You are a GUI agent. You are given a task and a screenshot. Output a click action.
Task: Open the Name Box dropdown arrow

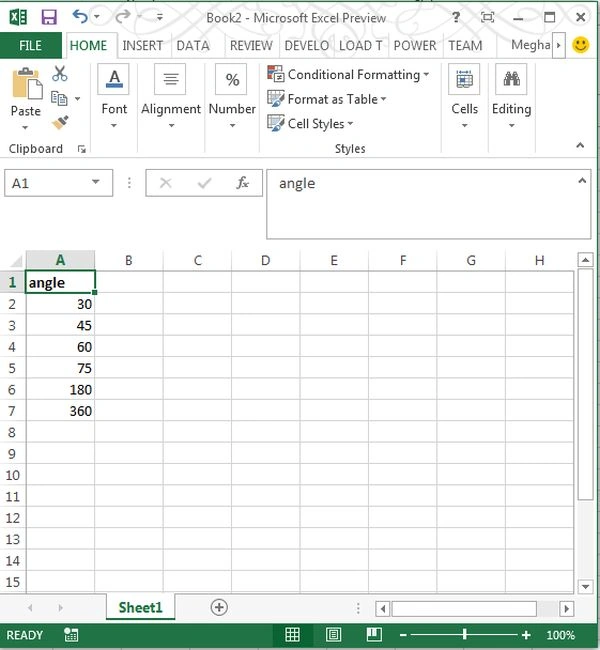click(96, 182)
